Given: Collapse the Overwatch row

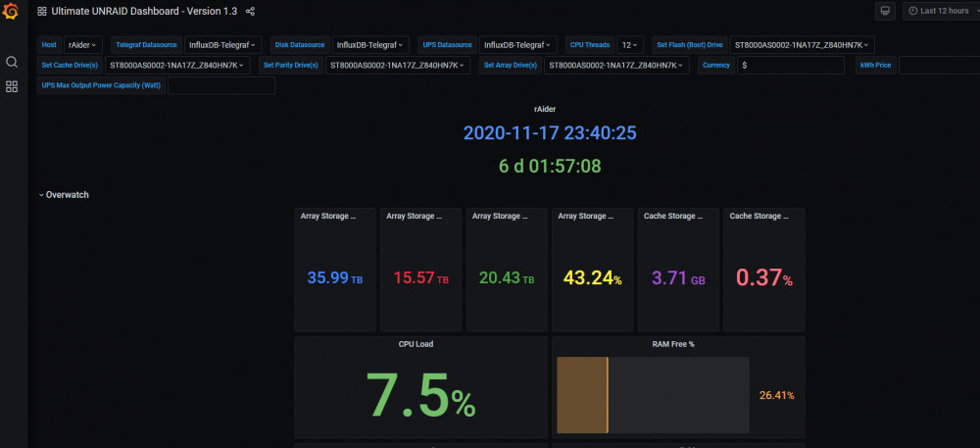Looking at the screenshot, I should point(64,195).
